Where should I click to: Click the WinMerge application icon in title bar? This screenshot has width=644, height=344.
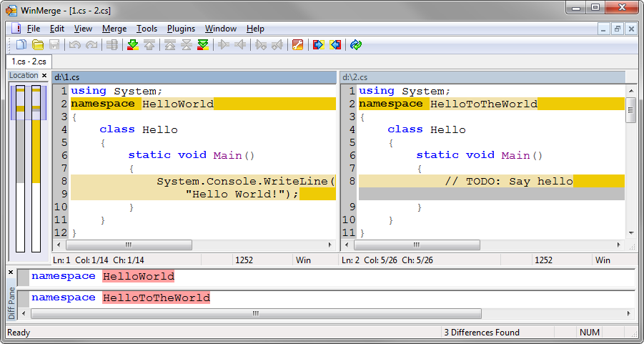coord(11,10)
